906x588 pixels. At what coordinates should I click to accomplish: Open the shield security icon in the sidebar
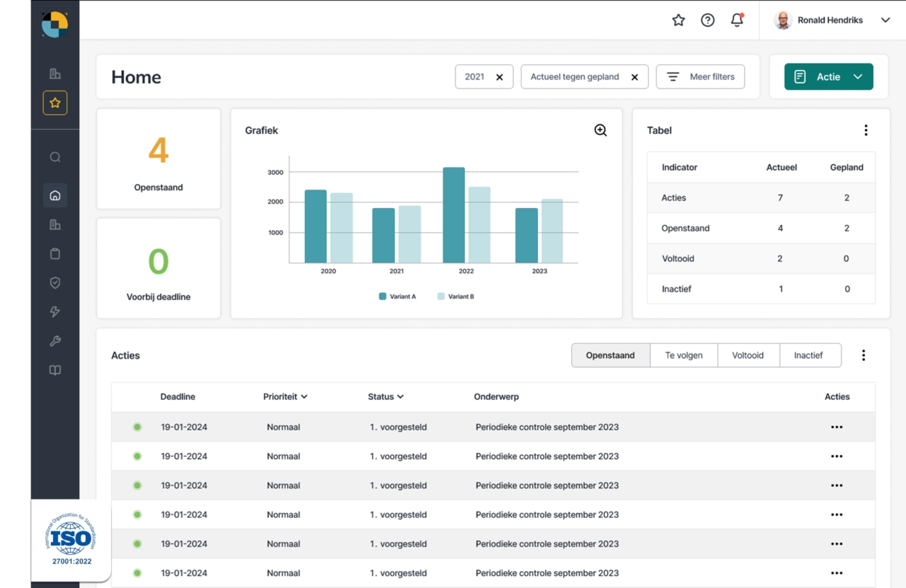point(55,282)
